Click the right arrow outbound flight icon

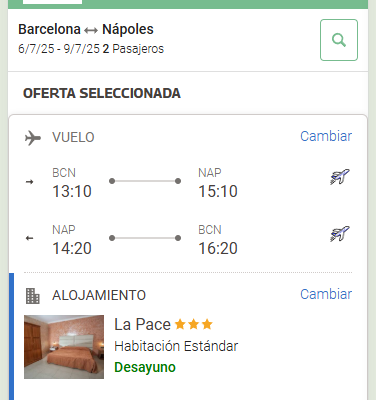(x=30, y=182)
